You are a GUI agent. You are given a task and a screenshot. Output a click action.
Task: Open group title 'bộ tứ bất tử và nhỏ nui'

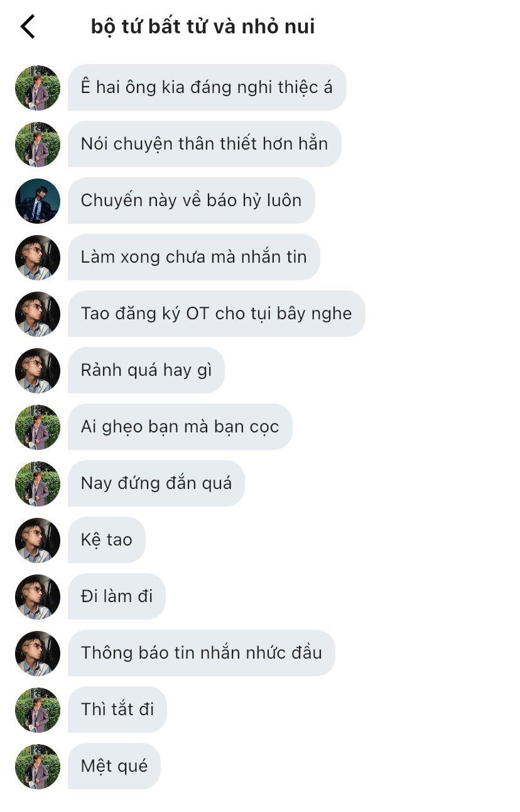tap(203, 27)
